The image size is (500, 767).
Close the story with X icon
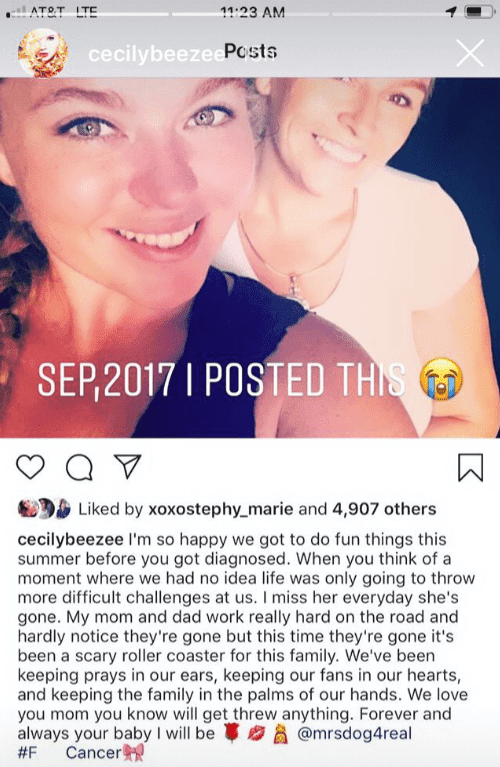click(x=470, y=53)
